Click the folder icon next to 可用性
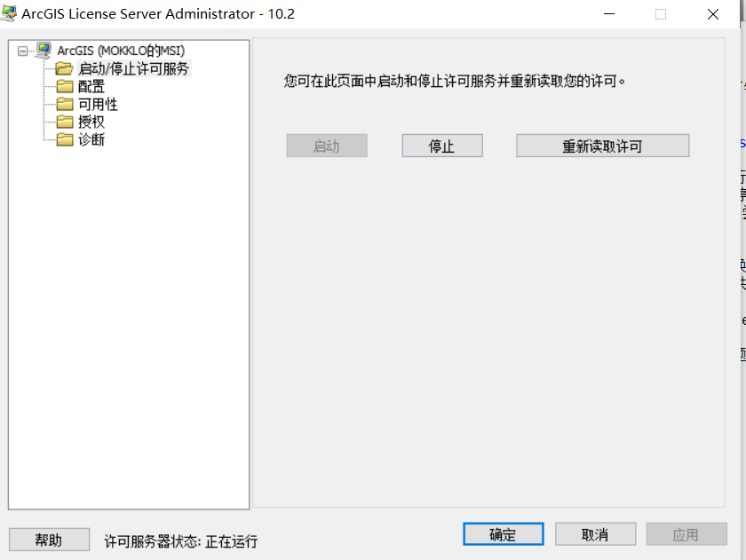Viewport: 746px width, 560px height. [x=64, y=104]
